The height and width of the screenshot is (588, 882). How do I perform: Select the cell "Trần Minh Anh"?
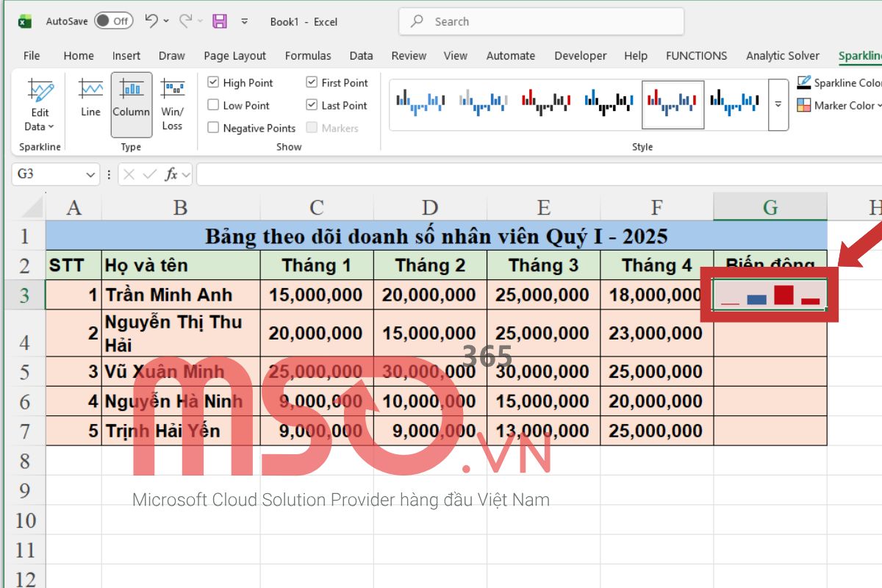[181, 295]
